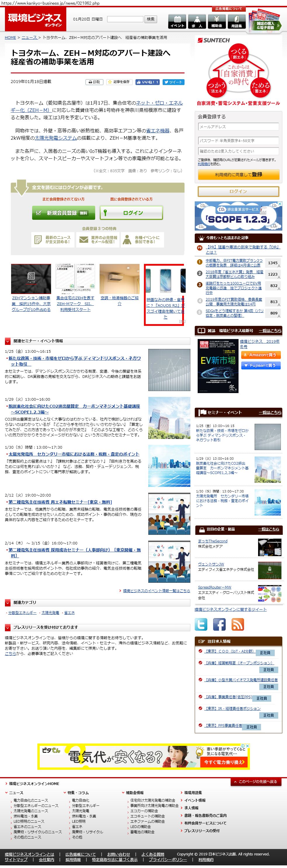Open the 求人 person icon in header
Viewport: 287px width, 868px height.
[197, 22]
